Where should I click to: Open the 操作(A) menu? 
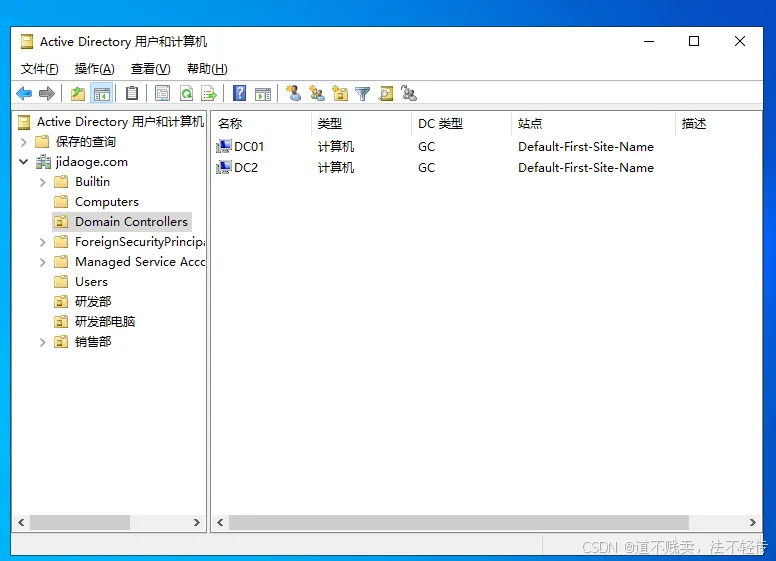(95, 69)
